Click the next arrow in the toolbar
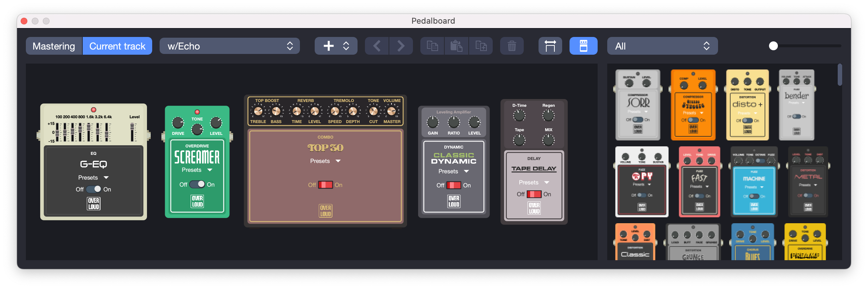 tap(401, 46)
